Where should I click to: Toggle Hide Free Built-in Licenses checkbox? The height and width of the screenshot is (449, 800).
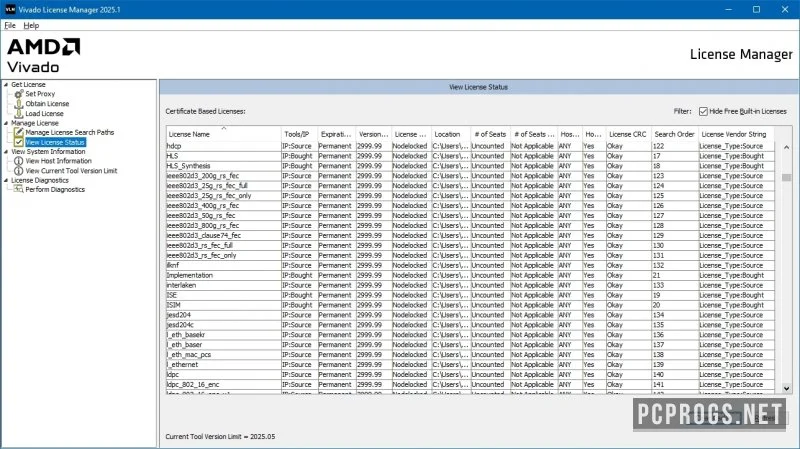(x=703, y=111)
